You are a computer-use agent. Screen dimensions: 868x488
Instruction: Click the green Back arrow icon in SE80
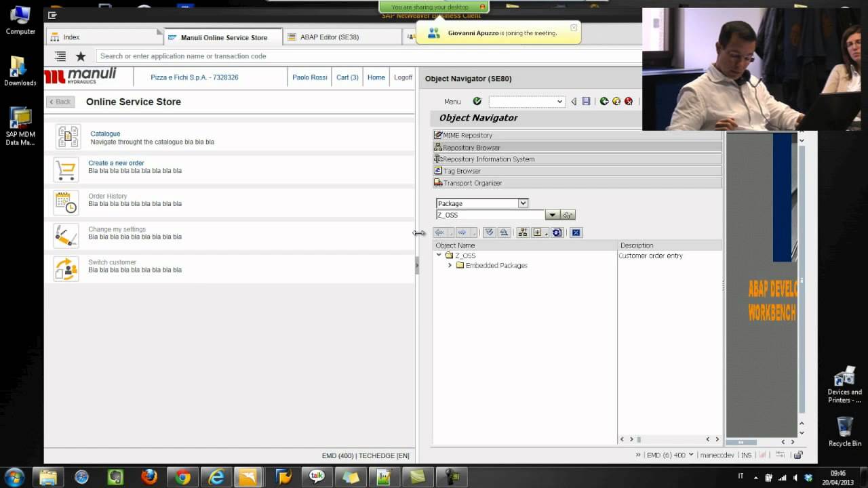[604, 102]
